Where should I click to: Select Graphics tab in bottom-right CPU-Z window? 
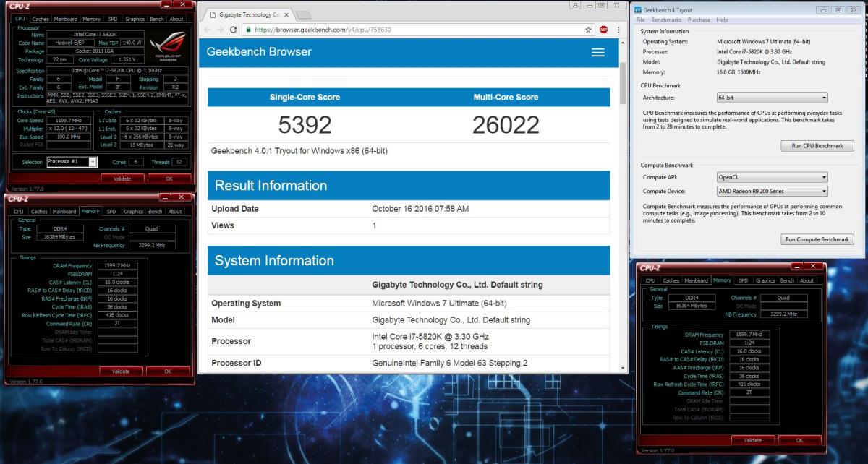click(765, 280)
